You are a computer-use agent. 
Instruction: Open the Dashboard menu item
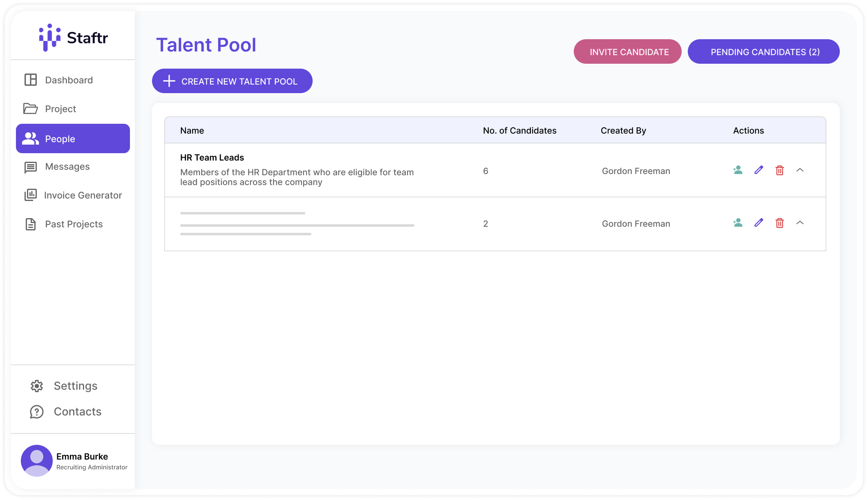(x=69, y=80)
